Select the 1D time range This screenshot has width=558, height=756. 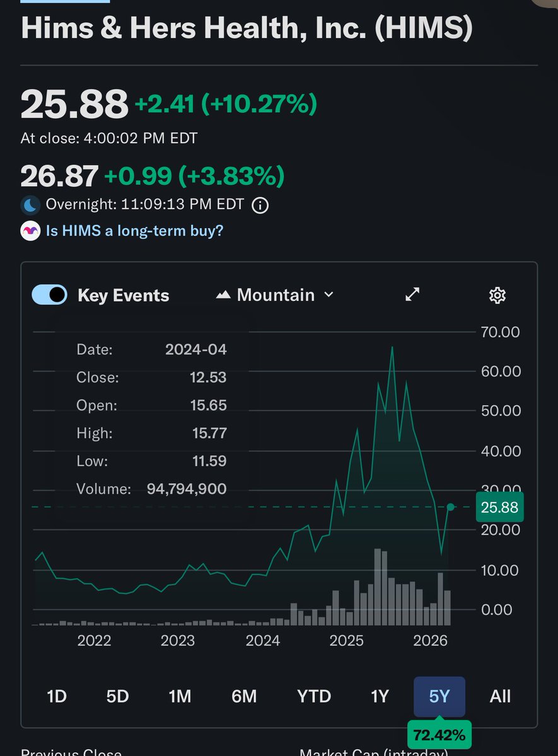coord(57,696)
